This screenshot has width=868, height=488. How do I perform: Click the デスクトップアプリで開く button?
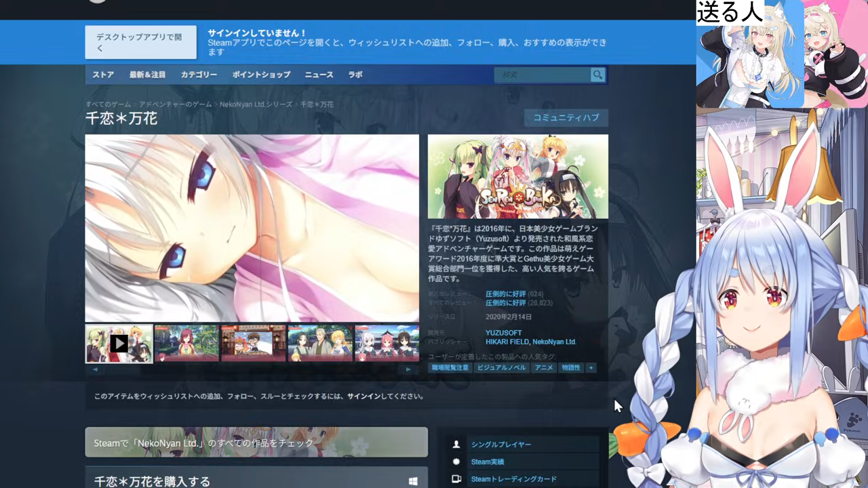[x=141, y=43]
